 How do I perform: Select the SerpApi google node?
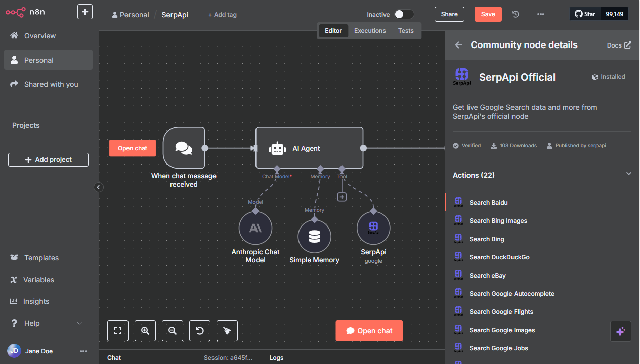point(373,228)
